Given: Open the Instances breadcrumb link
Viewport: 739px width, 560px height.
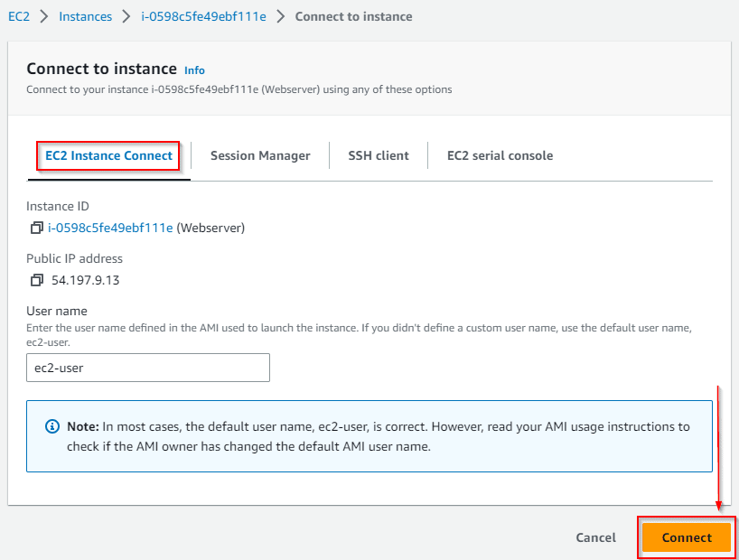Looking at the screenshot, I should pyautogui.click(x=85, y=16).
